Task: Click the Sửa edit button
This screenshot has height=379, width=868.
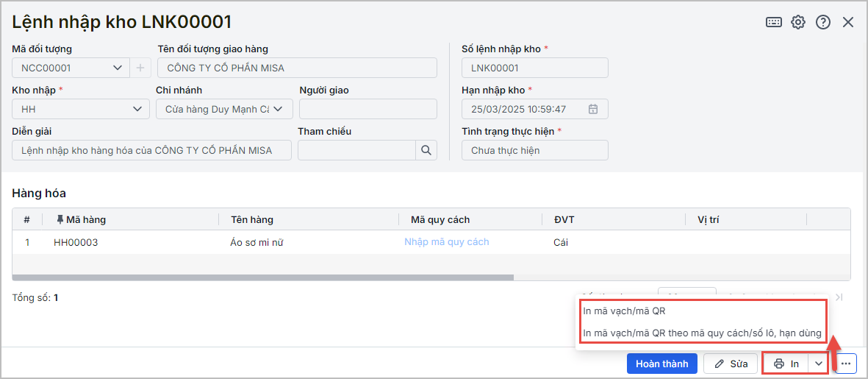Action: pyautogui.click(x=731, y=364)
